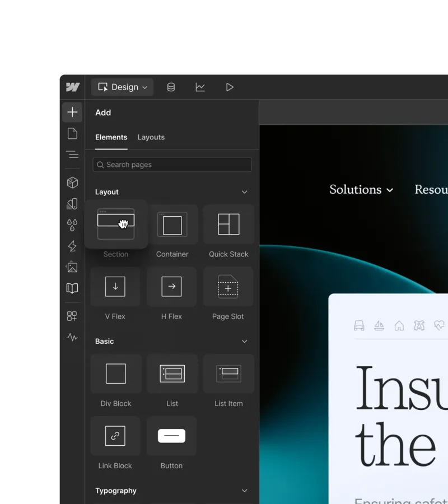Screen dimensions: 448x504
Task: Open the Navigator panel
Action: [72, 155]
